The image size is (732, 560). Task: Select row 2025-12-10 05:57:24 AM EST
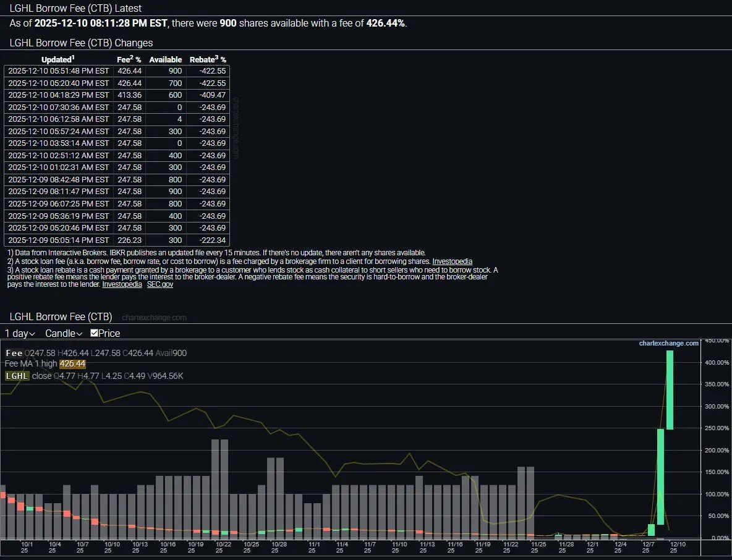(117, 131)
